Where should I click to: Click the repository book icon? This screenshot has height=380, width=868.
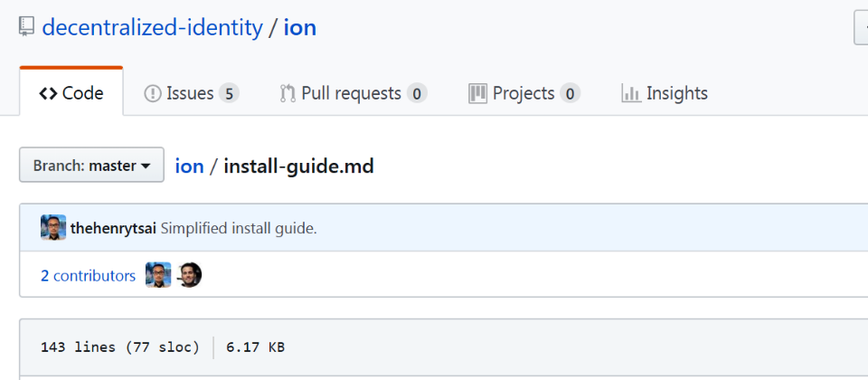pyautogui.click(x=26, y=27)
